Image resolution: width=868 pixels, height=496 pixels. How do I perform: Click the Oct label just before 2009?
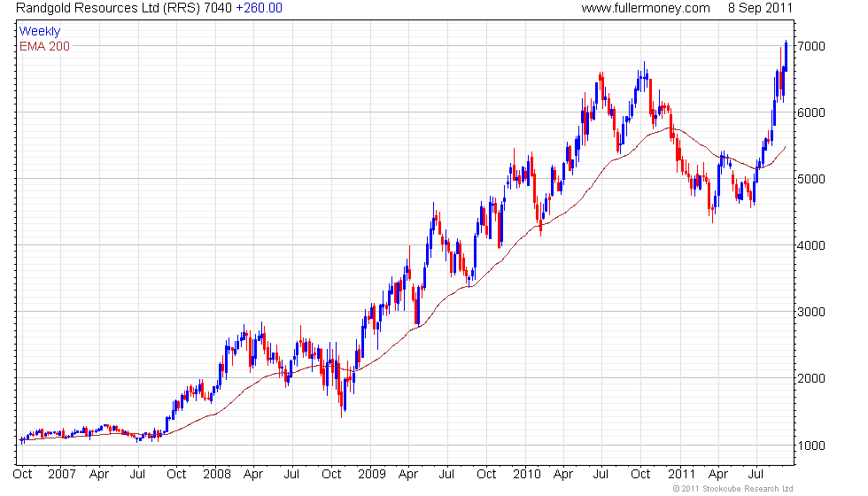pyautogui.click(x=331, y=475)
